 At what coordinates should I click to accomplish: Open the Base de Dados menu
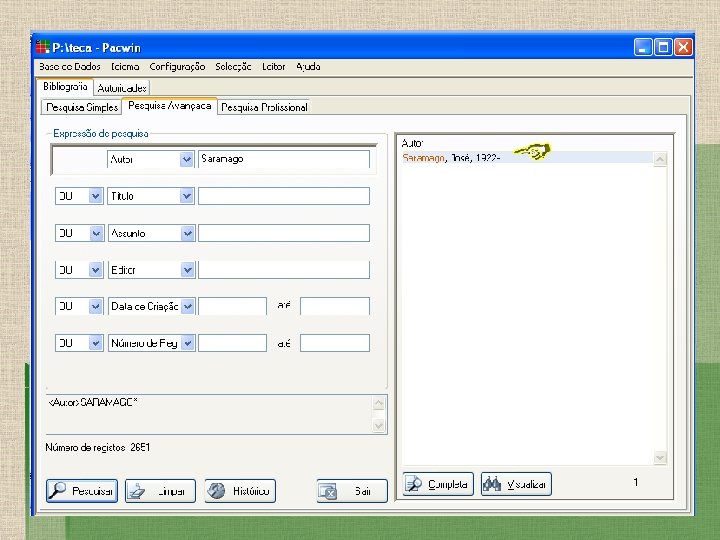(x=70, y=67)
